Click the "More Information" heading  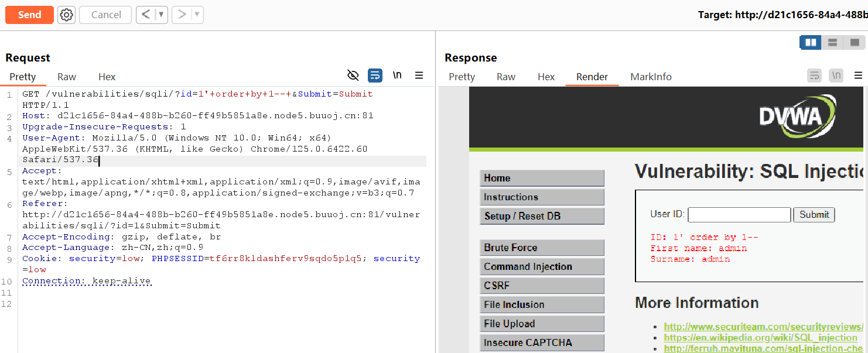click(x=697, y=303)
